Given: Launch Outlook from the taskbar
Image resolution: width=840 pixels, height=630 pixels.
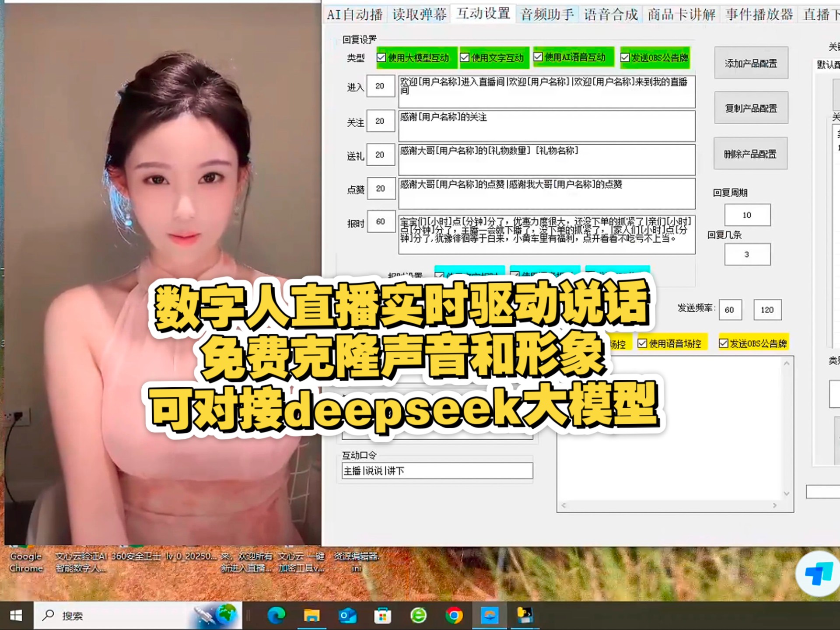Looking at the screenshot, I should coord(347,616).
